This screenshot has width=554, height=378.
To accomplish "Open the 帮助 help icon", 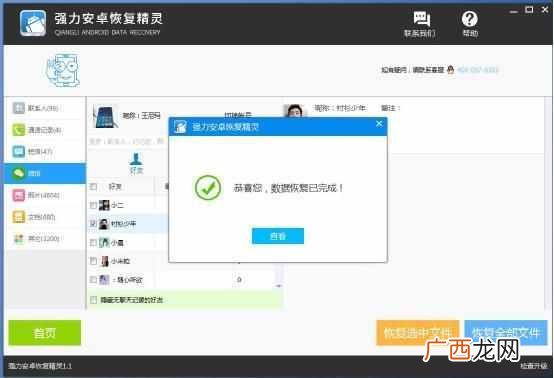I will click(470, 24).
